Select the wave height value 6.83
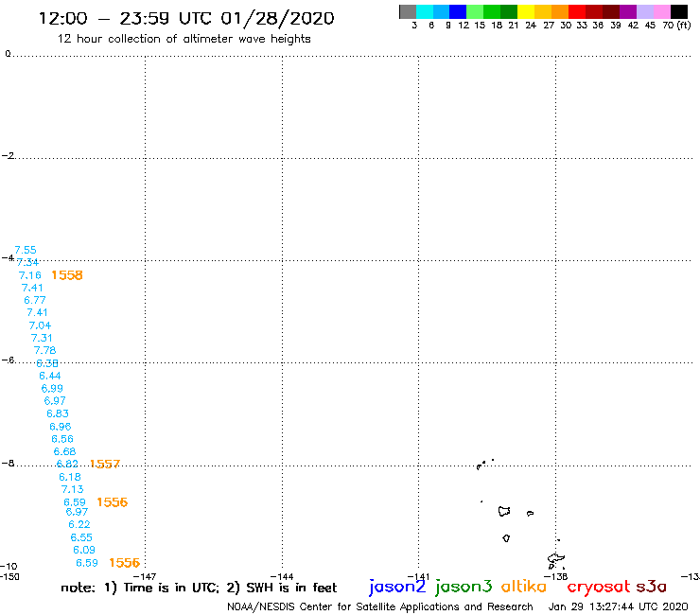 tap(58, 413)
